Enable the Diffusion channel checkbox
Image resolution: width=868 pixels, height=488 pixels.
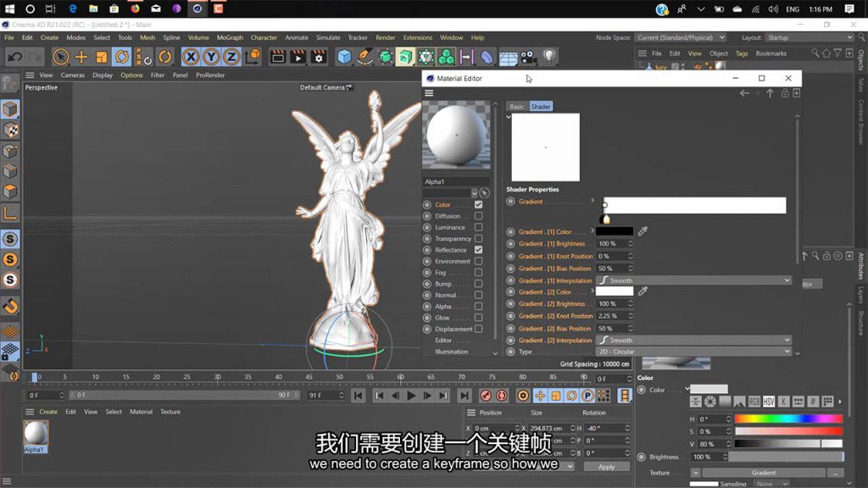(478, 216)
